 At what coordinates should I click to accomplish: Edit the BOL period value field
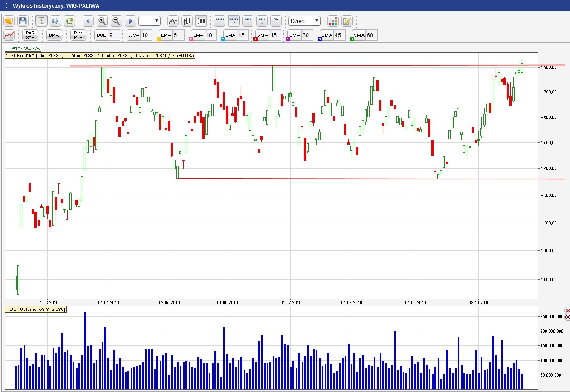click(113, 35)
